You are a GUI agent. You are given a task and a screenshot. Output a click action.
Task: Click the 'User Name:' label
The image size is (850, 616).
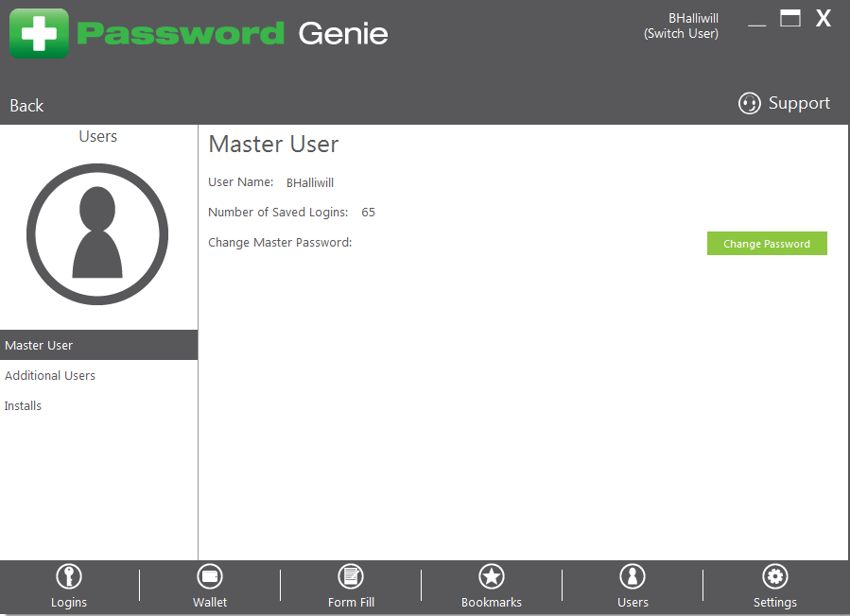point(241,182)
